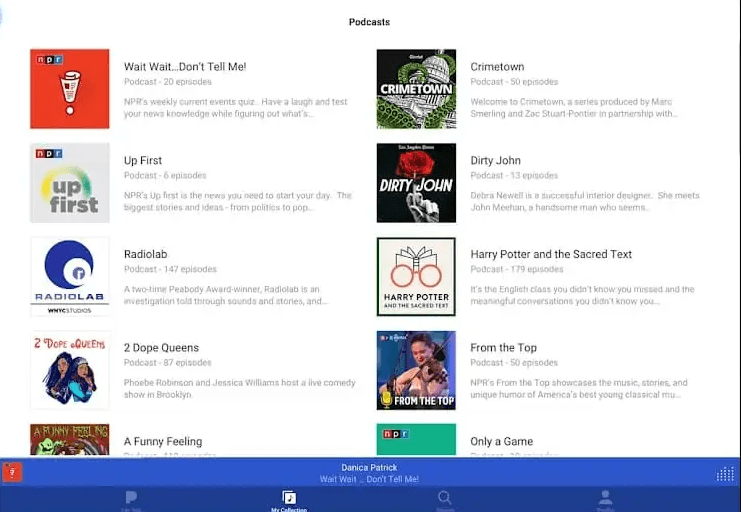The image size is (741, 512).
Task: Open the Profile person icon tab
Action: [605, 498]
